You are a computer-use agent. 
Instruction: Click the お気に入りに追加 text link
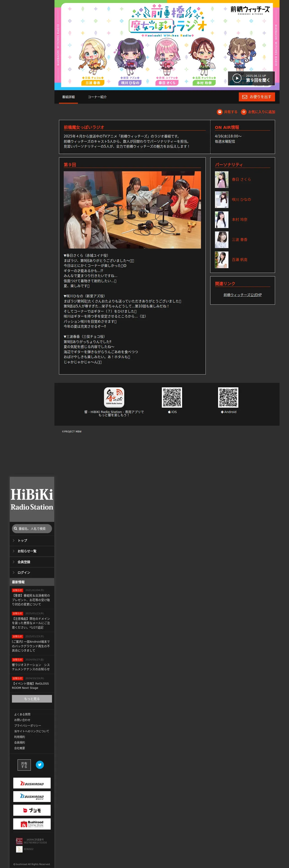pos(262,112)
